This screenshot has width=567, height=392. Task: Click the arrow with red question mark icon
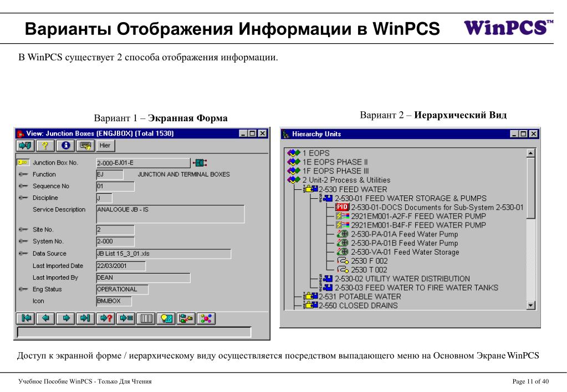click(x=106, y=318)
